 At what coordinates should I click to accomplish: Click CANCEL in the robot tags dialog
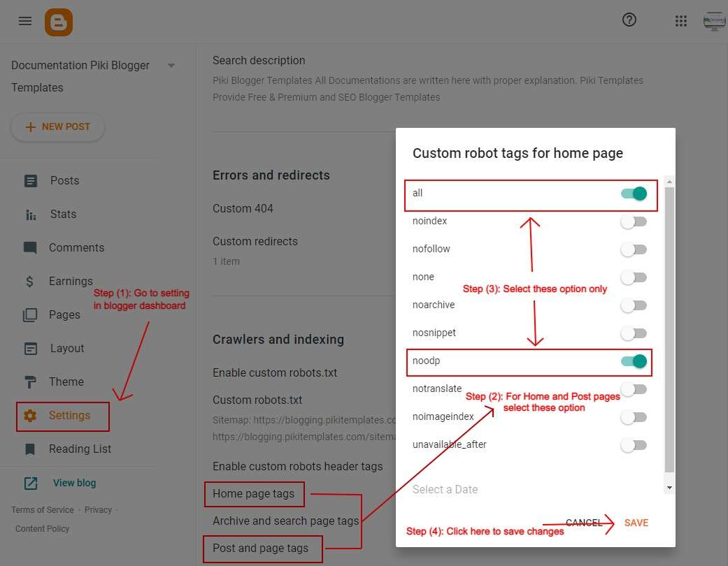click(x=584, y=523)
